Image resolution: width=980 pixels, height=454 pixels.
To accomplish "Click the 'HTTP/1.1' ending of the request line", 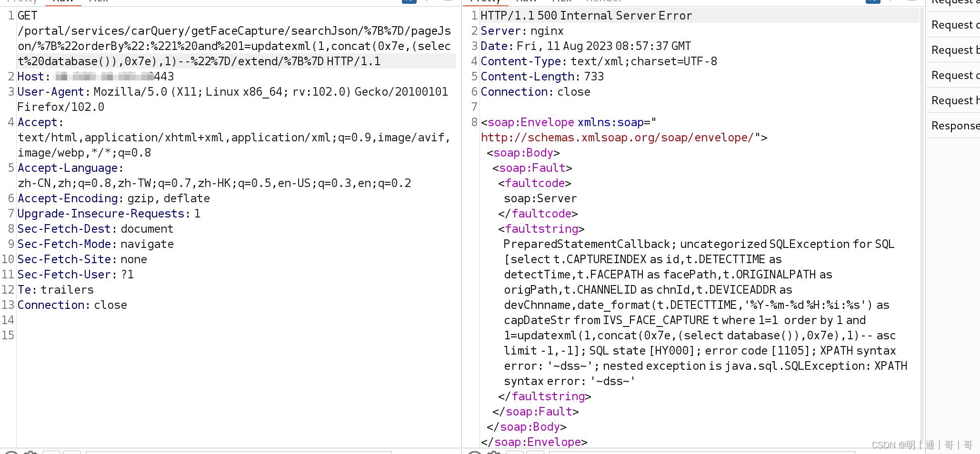I will tap(353, 61).
